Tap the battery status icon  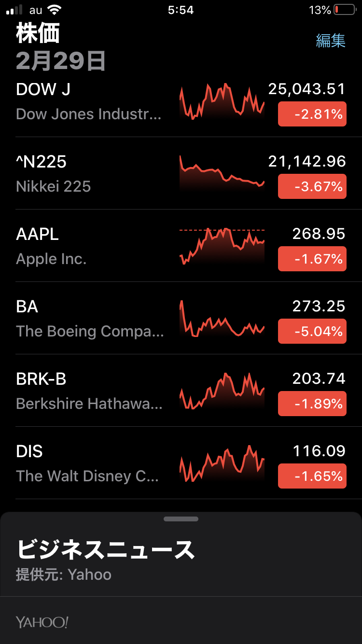pos(344,10)
